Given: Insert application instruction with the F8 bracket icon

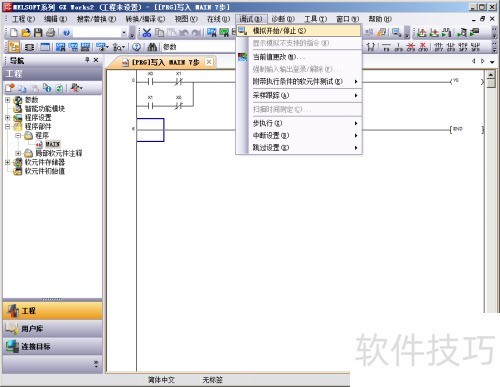Looking at the screenshot, I should (x=371, y=47).
